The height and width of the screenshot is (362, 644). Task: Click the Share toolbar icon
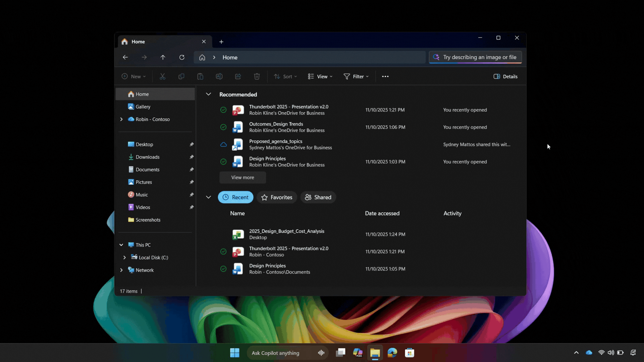[238, 76]
